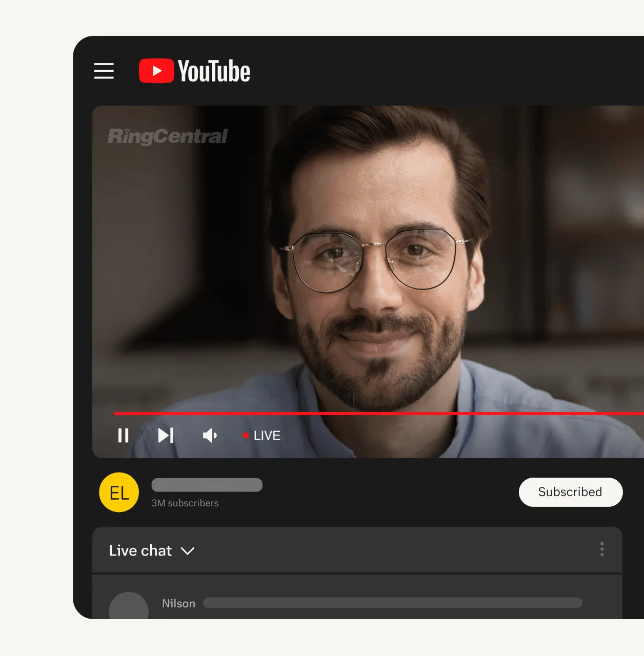Click the Live chat header label
The image size is (644, 656).
click(x=140, y=550)
